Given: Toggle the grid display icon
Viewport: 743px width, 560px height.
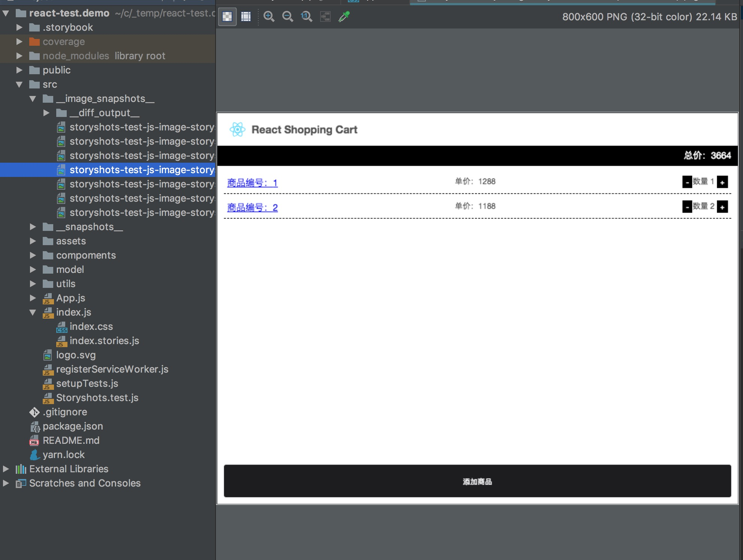Looking at the screenshot, I should pos(246,16).
